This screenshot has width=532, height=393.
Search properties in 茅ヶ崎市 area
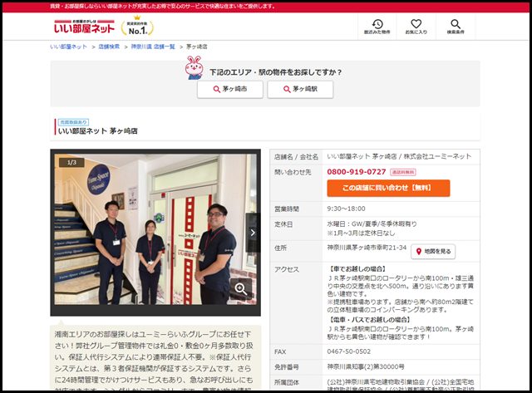[229, 89]
